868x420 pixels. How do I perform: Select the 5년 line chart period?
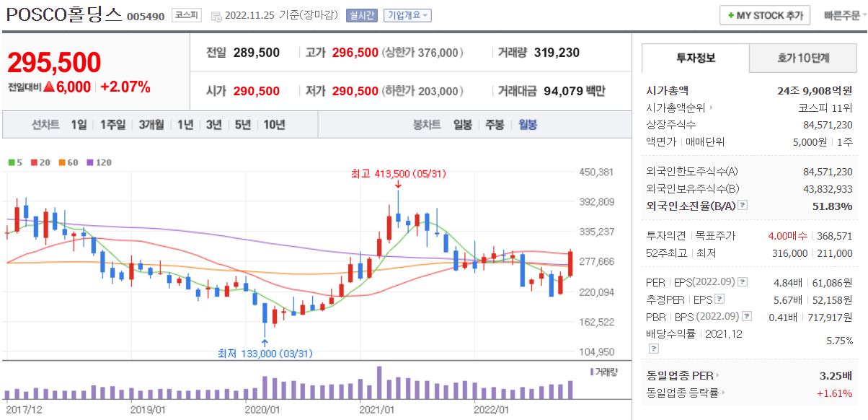tap(243, 124)
